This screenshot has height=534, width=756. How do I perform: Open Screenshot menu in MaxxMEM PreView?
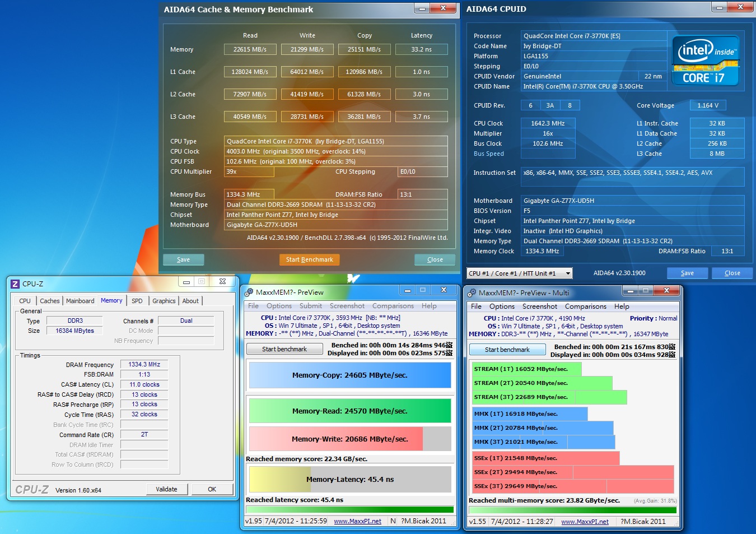tap(347, 306)
